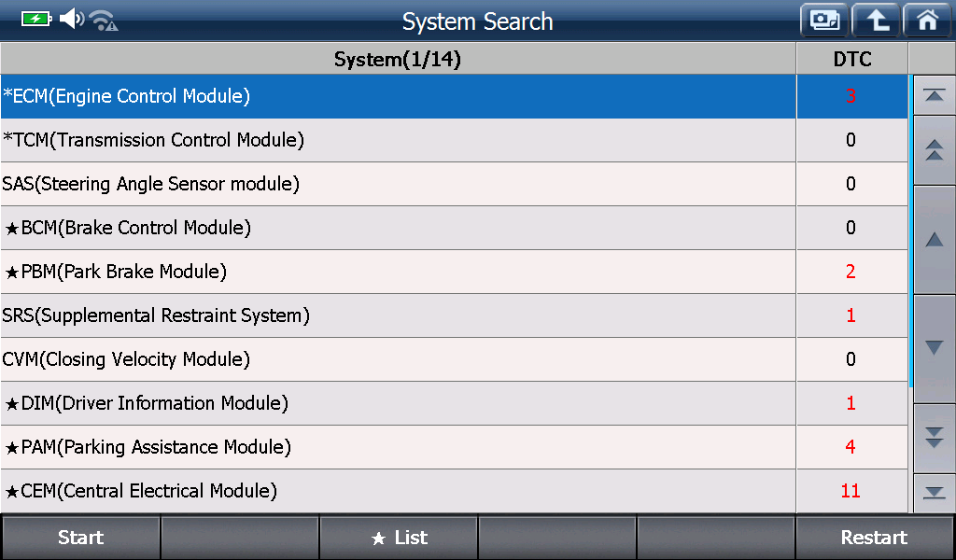
Task: Open the Wi-Fi warning status icon
Action: tap(103, 21)
